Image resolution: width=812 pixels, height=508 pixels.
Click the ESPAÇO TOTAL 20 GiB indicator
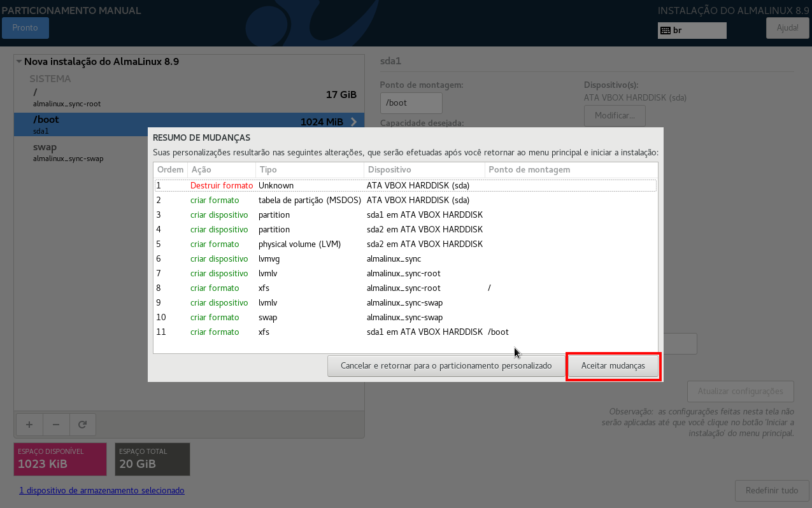[153, 459]
